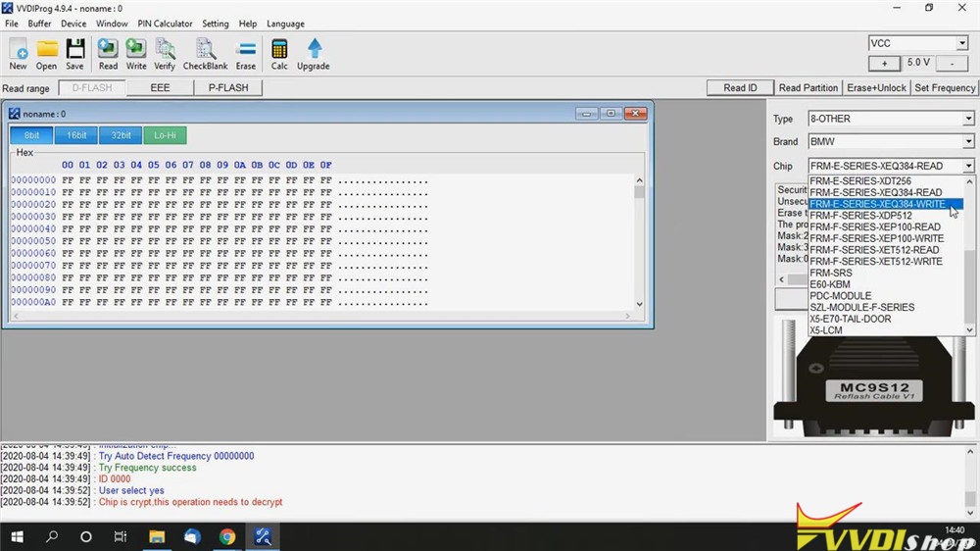Click the VVDIProg taskbar icon
Screen dimensions: 980x551
click(263, 536)
